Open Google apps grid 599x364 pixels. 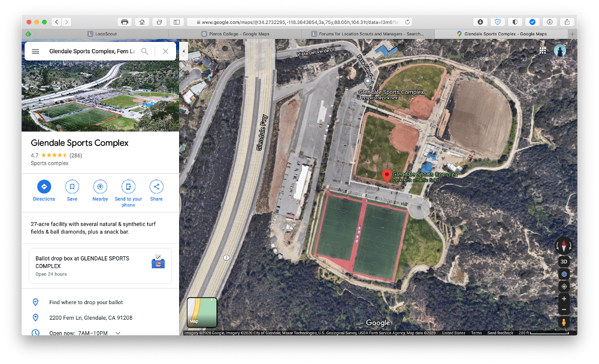543,50
